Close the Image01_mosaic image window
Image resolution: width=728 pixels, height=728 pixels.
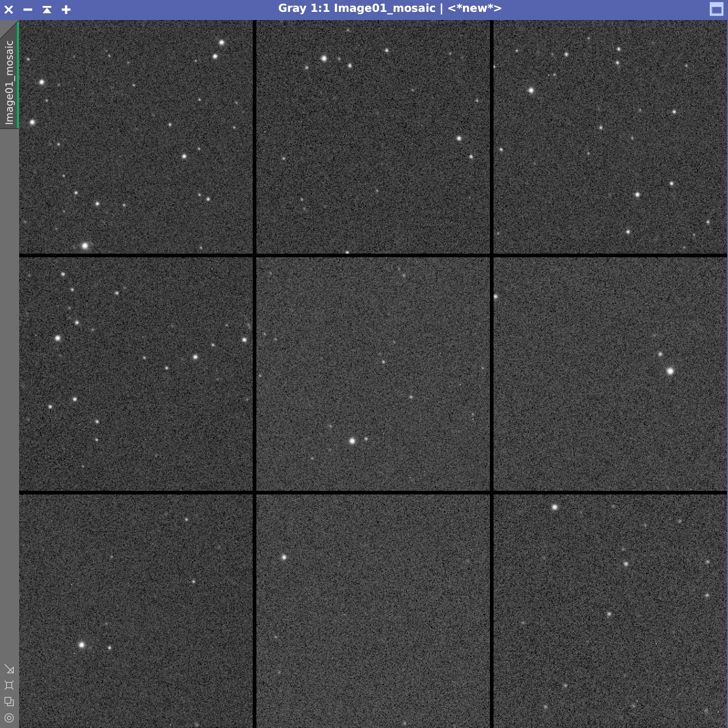[9, 10]
